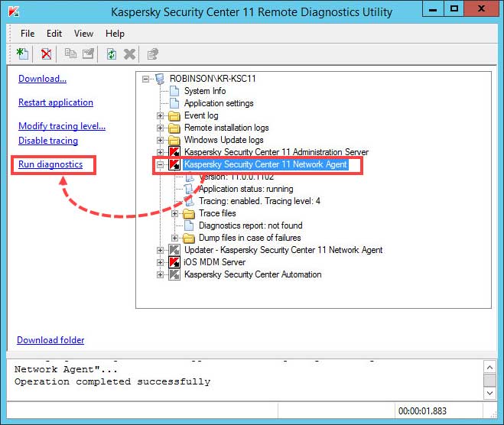The width and height of the screenshot is (504, 425).
Task: Expand the Kaspersky Security Center Automation node
Action: point(160,274)
